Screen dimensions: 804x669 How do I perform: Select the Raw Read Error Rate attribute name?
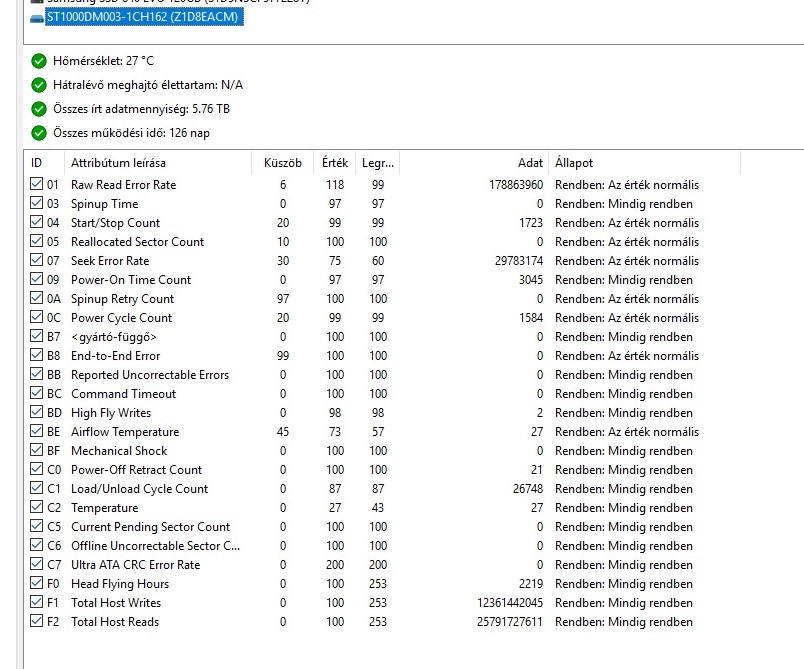tap(124, 185)
